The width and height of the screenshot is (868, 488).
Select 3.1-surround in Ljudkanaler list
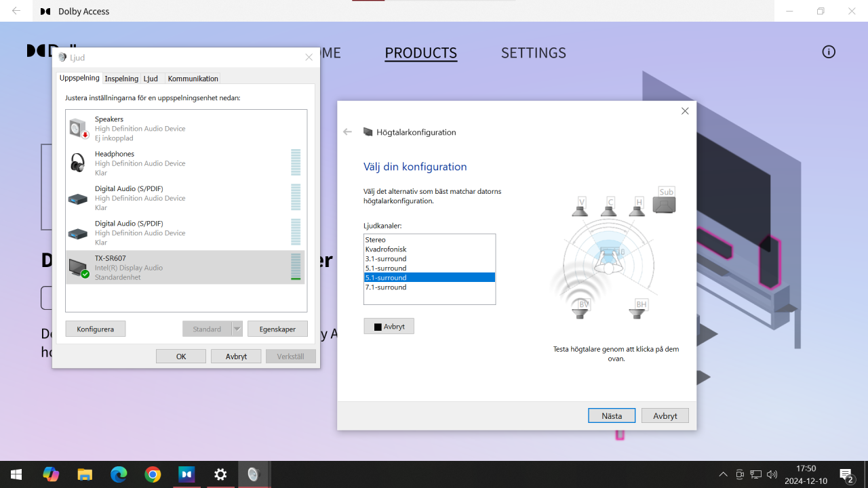429,259
